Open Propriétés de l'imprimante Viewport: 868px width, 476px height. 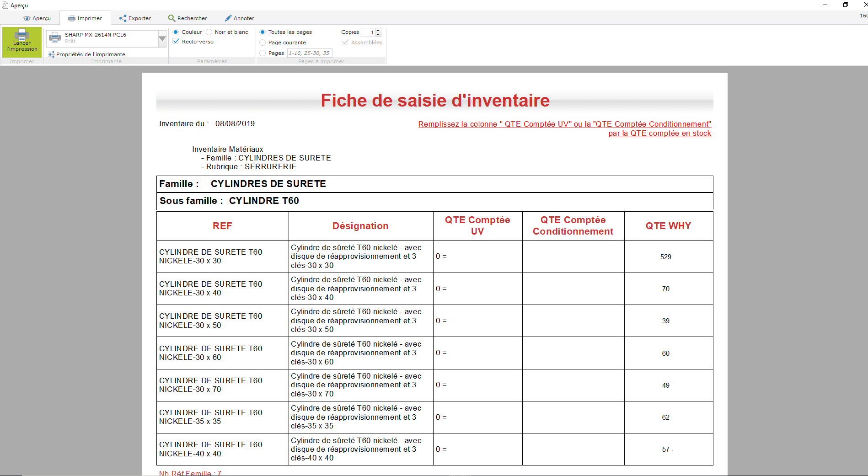[x=91, y=54]
